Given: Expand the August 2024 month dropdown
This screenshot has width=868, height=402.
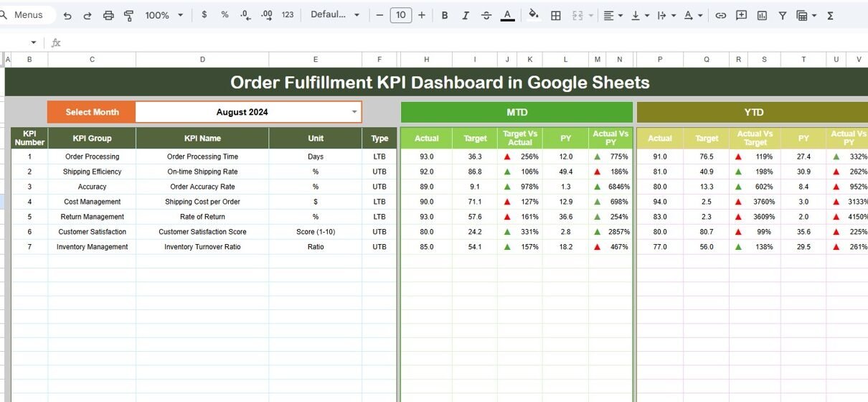Looking at the screenshot, I should [354, 112].
